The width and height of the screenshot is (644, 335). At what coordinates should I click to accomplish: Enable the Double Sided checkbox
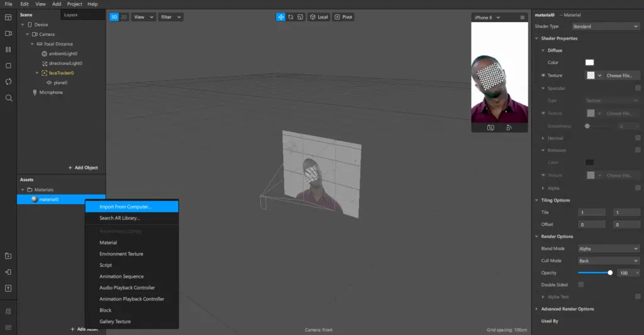click(x=581, y=285)
